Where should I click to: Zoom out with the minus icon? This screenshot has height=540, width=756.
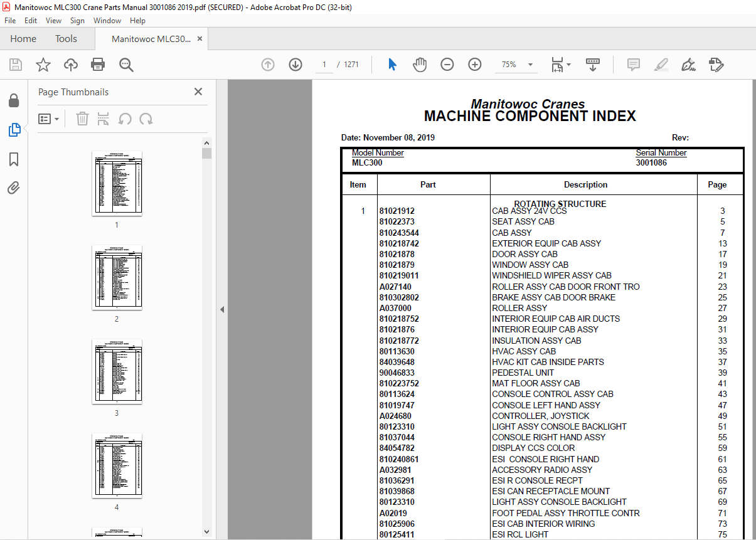[447, 65]
